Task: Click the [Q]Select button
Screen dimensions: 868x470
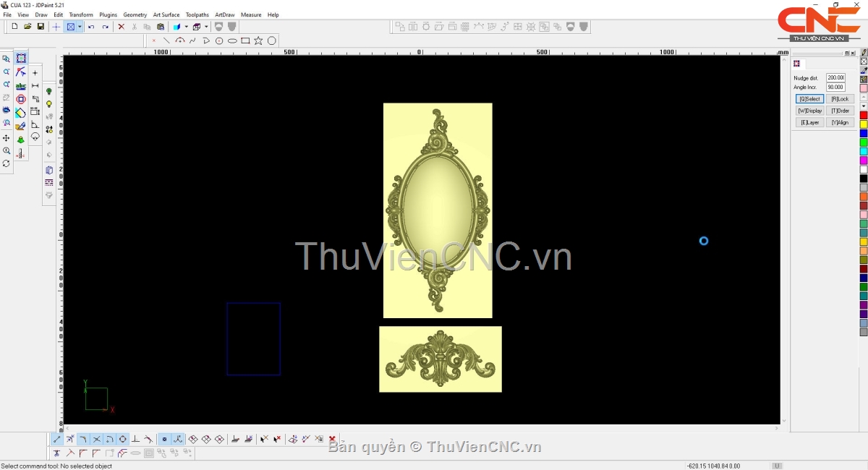Action: pyautogui.click(x=809, y=99)
